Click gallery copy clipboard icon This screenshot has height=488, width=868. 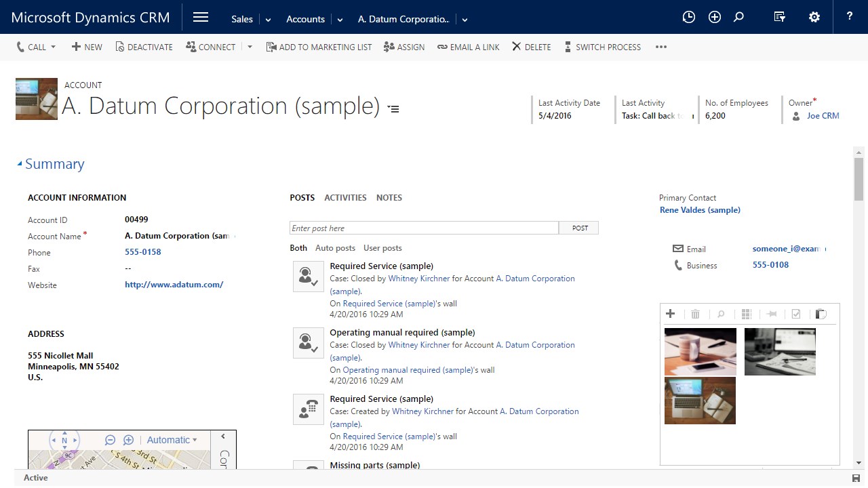pyautogui.click(x=821, y=314)
